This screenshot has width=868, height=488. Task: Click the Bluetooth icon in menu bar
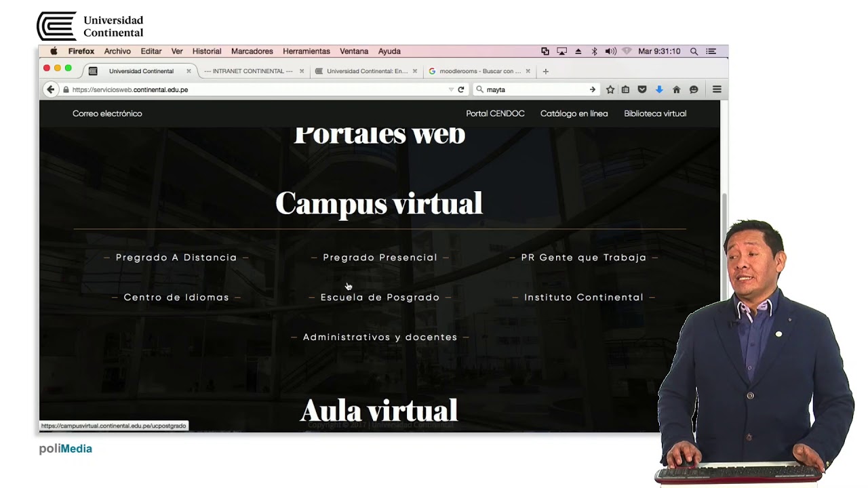594,52
